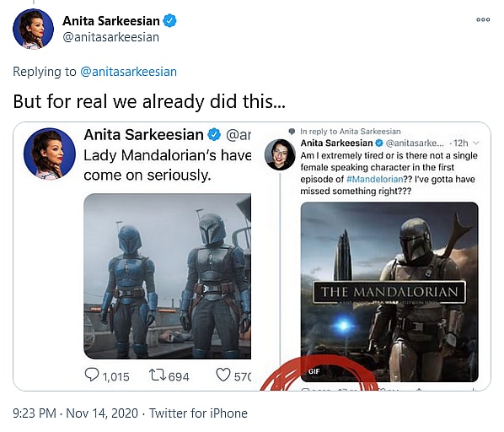
Task: Click the 'Lady Mandalorian's have' tweet text
Action: pos(168,156)
